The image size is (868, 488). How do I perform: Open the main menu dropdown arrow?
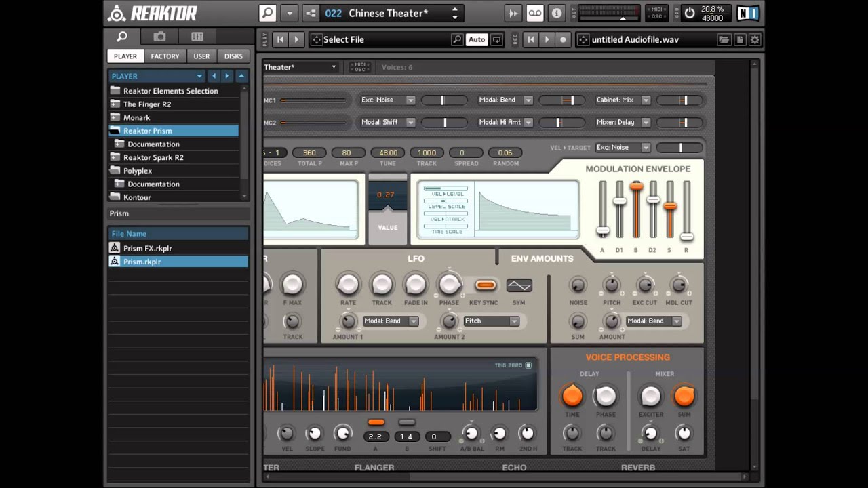tap(289, 13)
